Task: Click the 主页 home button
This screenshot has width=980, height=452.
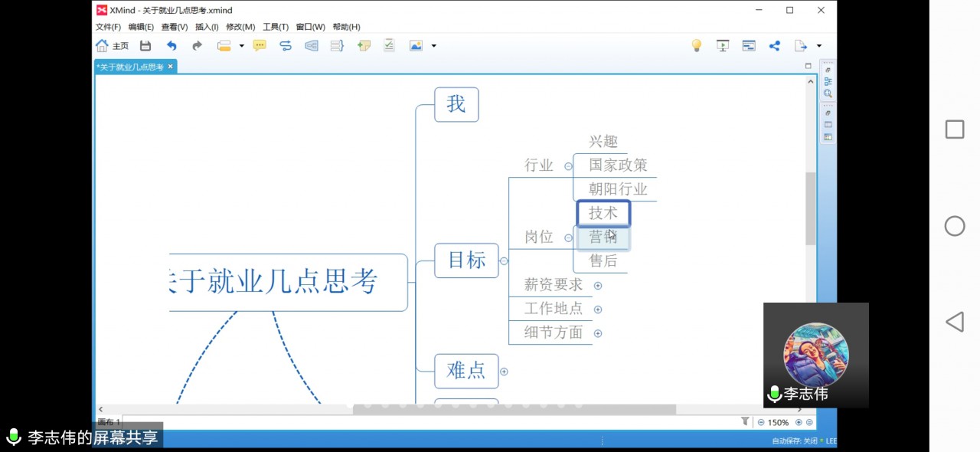Action: (112, 46)
